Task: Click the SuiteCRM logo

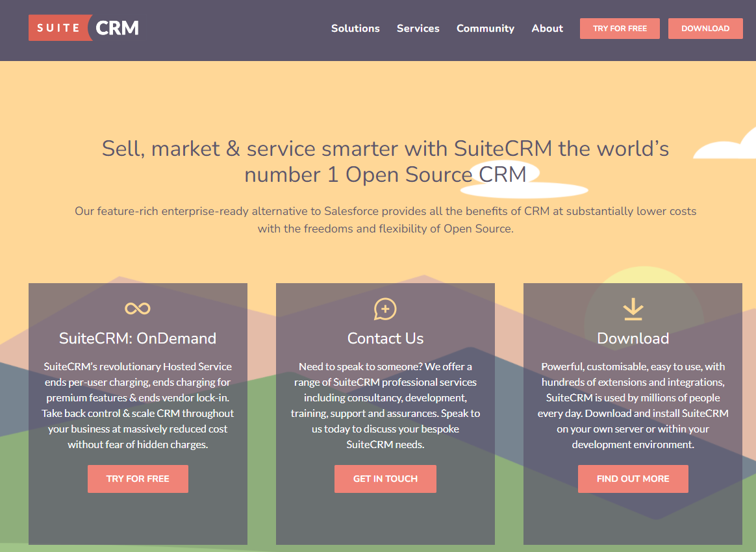Action: click(x=84, y=28)
